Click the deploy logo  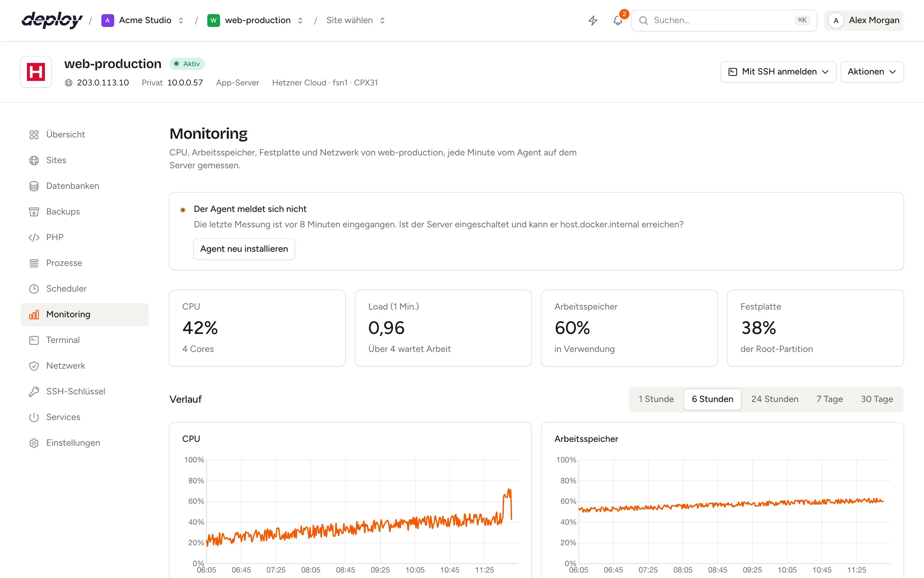click(52, 20)
